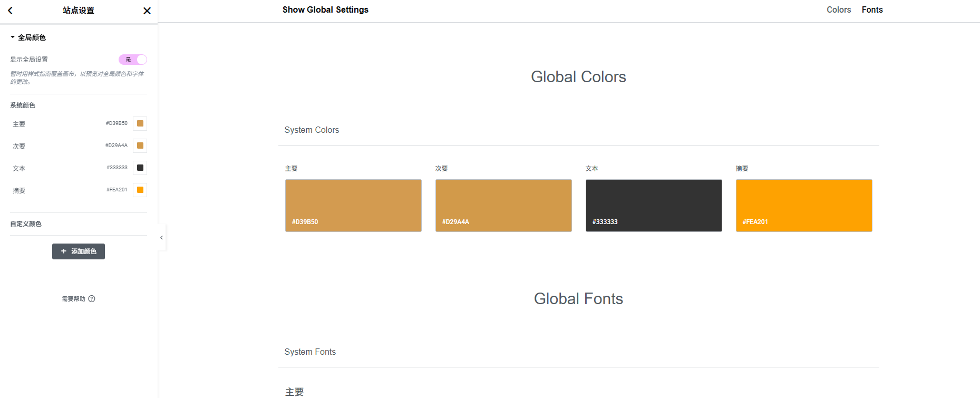Click the Global Fonts heading
The height and width of the screenshot is (398, 980).
point(578,299)
